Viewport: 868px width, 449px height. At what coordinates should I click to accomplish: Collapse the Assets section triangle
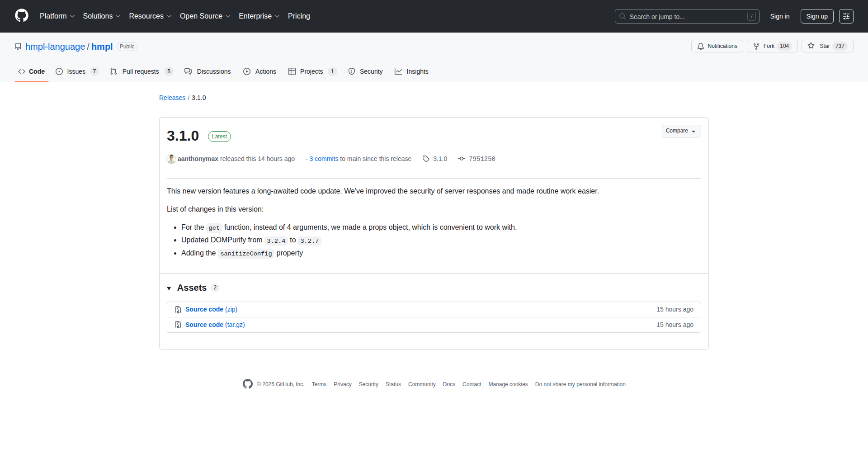point(169,288)
